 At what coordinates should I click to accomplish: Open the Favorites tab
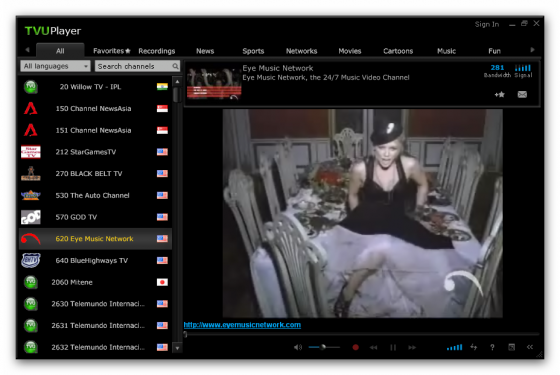pyautogui.click(x=112, y=51)
